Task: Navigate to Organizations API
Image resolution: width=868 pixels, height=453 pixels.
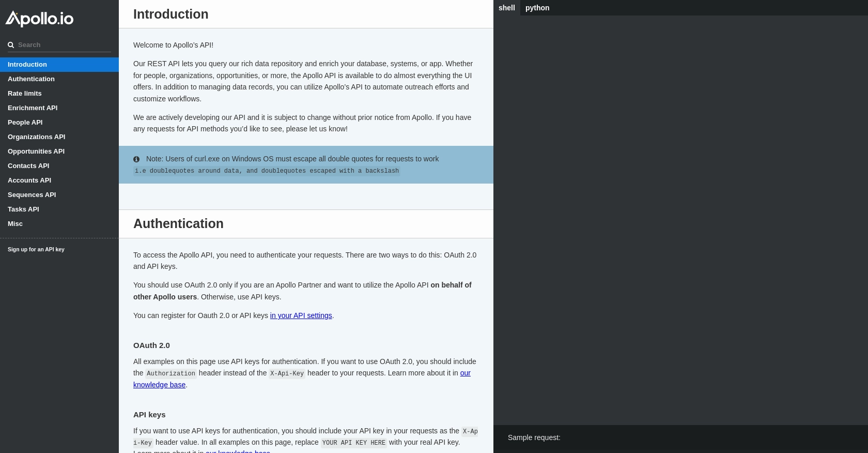Action: tap(59, 137)
